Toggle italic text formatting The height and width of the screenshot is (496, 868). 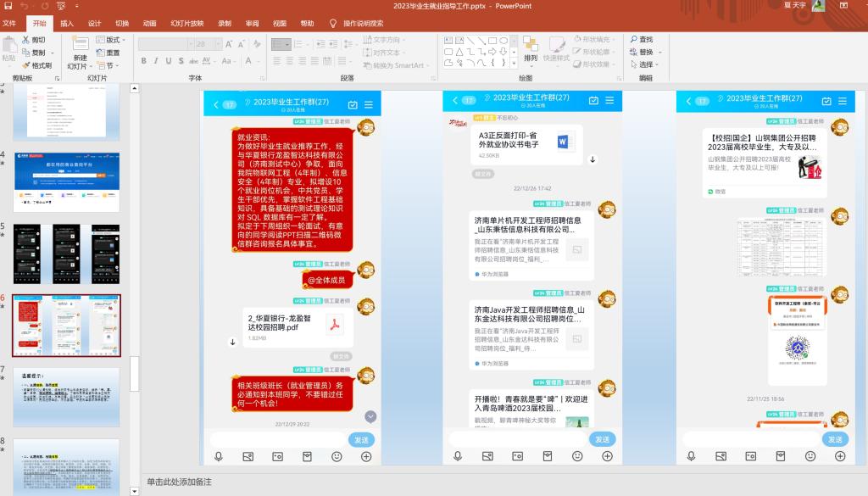156,61
